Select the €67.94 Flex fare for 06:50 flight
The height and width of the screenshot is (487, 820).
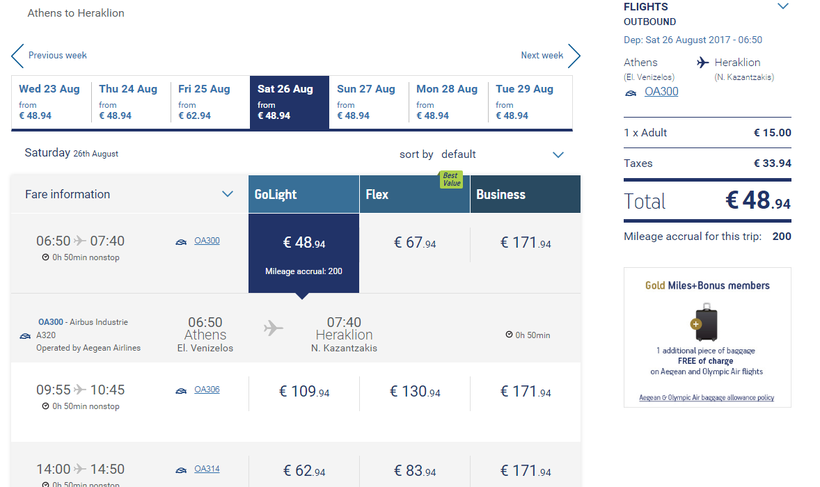pos(415,243)
